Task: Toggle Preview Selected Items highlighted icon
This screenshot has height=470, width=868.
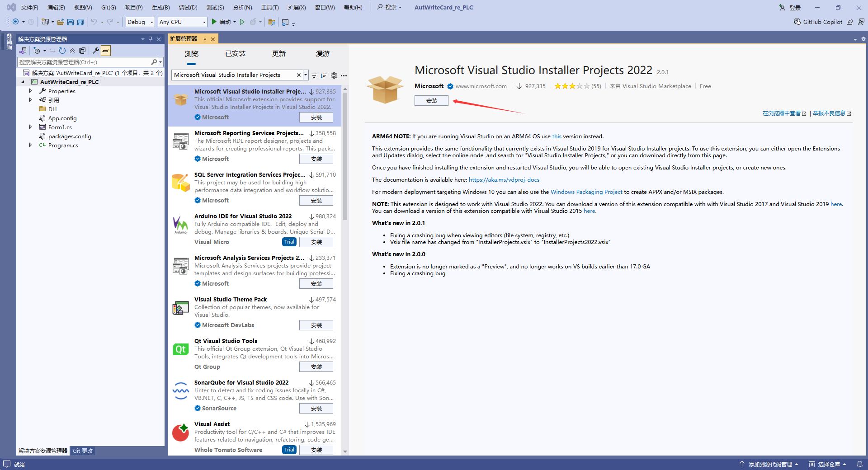Action: 106,51
